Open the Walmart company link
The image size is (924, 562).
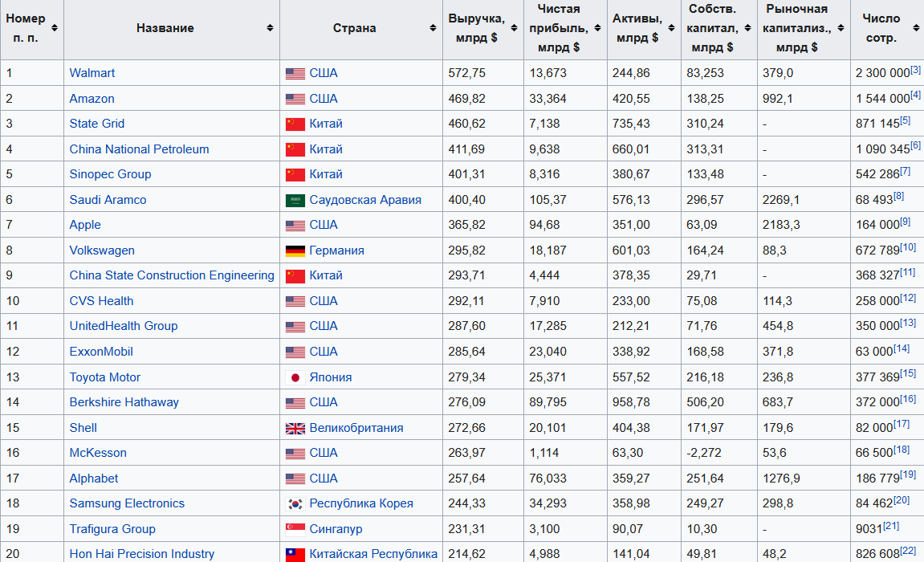92,73
